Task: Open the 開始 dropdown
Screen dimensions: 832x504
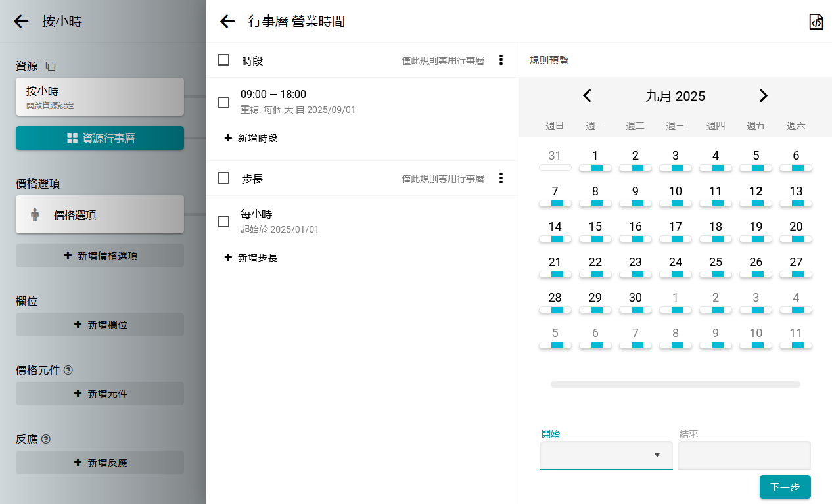Action: coord(606,455)
